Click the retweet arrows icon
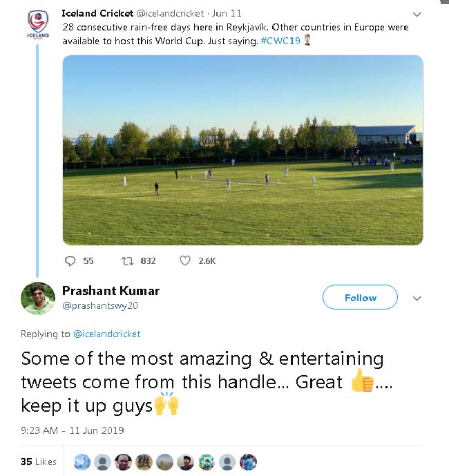Viewport: 449px width, 476px height. (127, 261)
